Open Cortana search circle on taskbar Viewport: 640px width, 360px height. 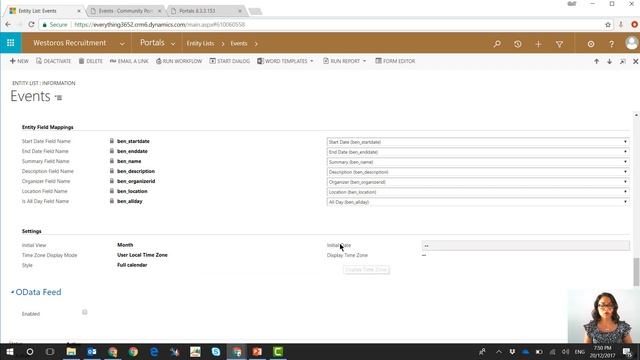tap(30, 351)
